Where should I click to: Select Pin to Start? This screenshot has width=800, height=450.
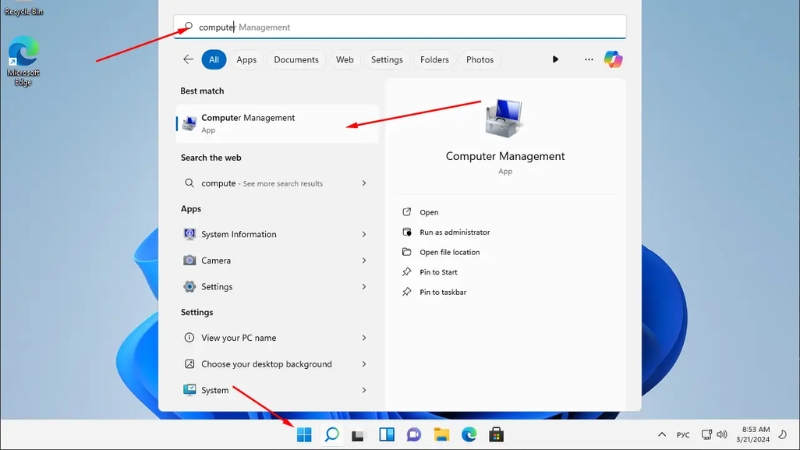point(430,272)
